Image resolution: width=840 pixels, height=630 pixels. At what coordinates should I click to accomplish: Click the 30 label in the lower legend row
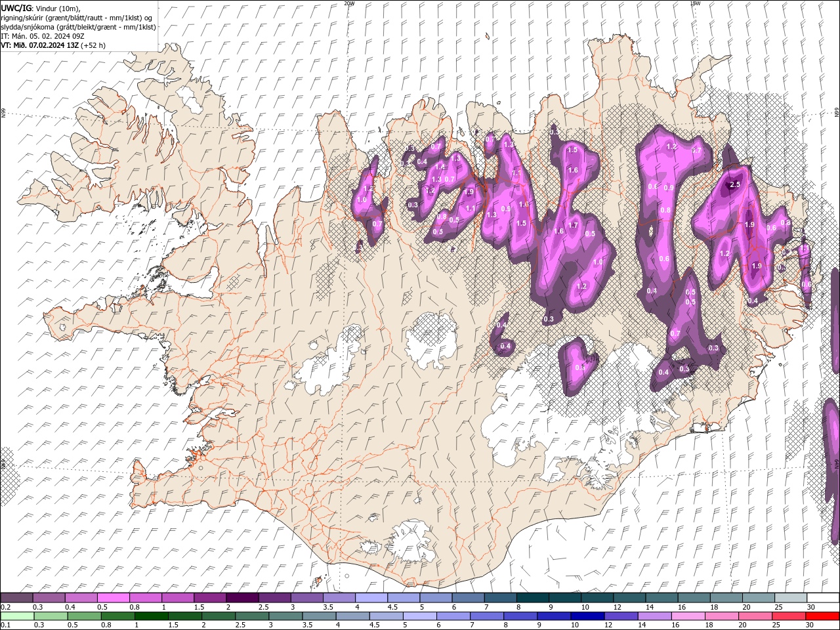(810, 625)
